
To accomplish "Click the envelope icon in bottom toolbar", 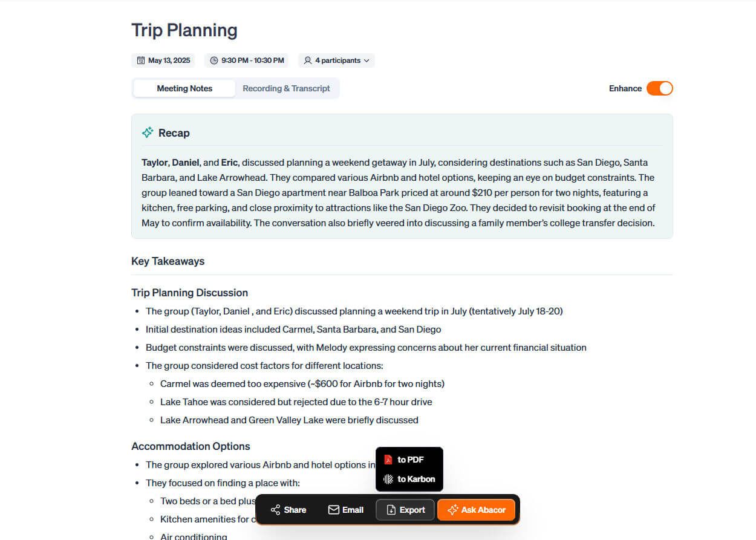I will [x=333, y=510].
